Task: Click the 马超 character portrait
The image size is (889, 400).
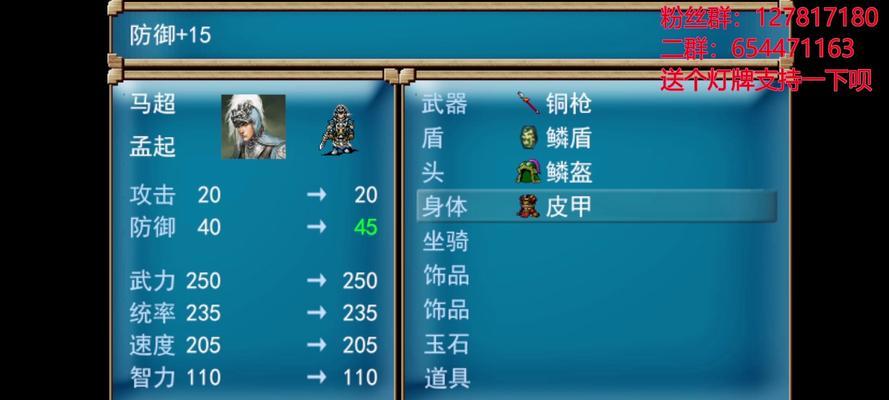Action: tap(253, 126)
